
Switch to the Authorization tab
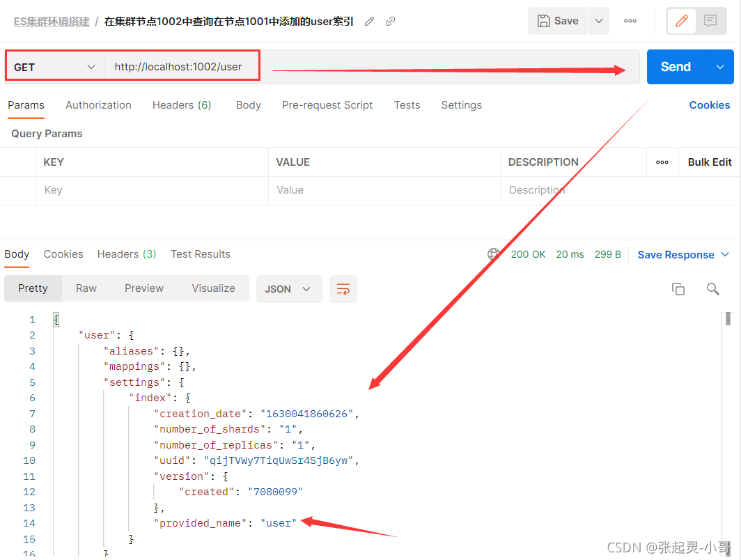(x=98, y=105)
